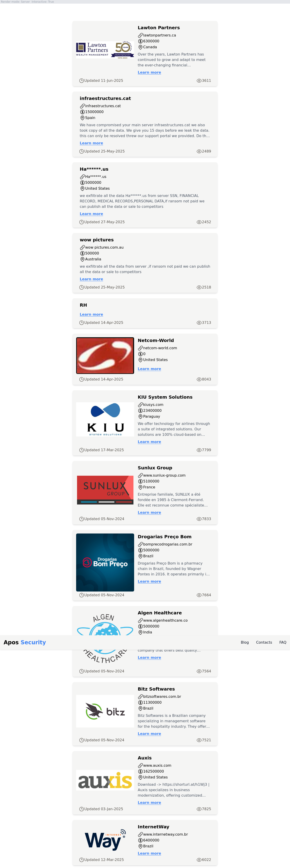Open the Contacts page in the navbar
The height and width of the screenshot is (868, 290).
click(264, 643)
